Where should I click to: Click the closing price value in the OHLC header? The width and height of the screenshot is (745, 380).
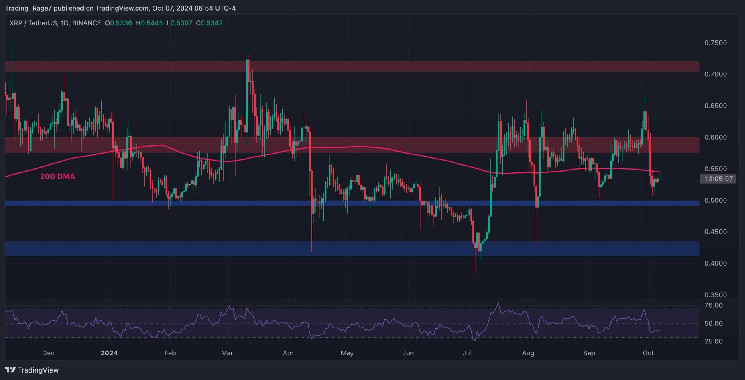coord(213,23)
